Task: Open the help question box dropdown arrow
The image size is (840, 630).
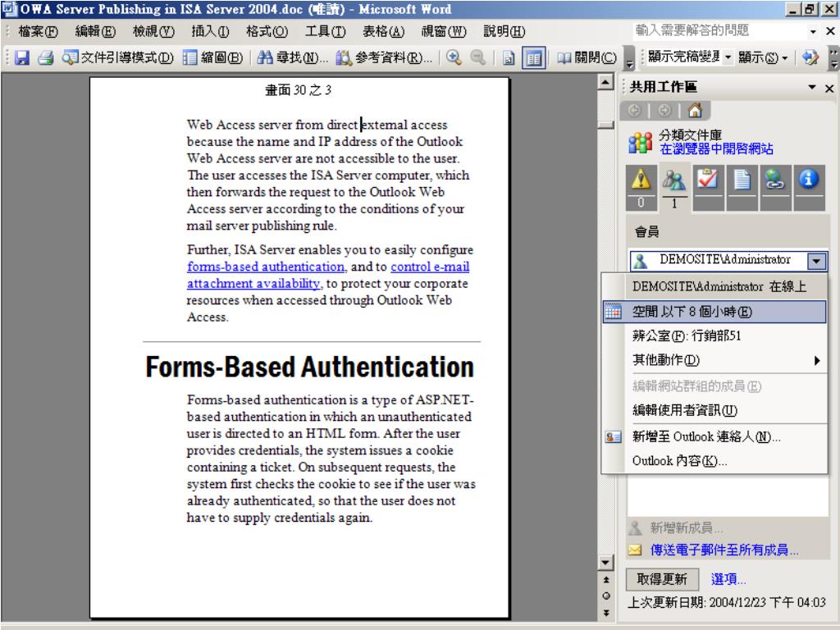Action: pos(813,31)
